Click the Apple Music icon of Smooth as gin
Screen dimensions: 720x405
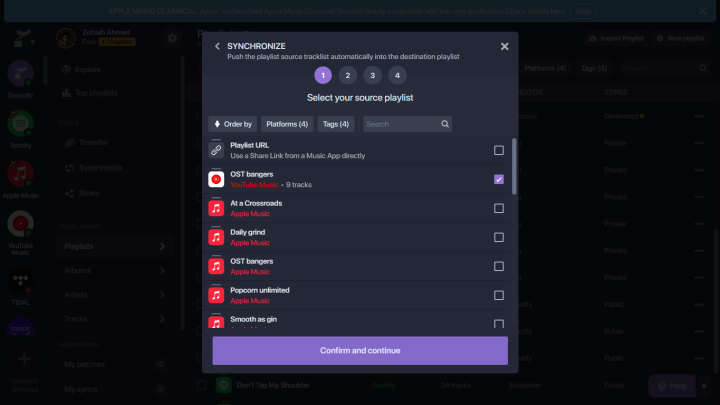pyautogui.click(x=216, y=322)
